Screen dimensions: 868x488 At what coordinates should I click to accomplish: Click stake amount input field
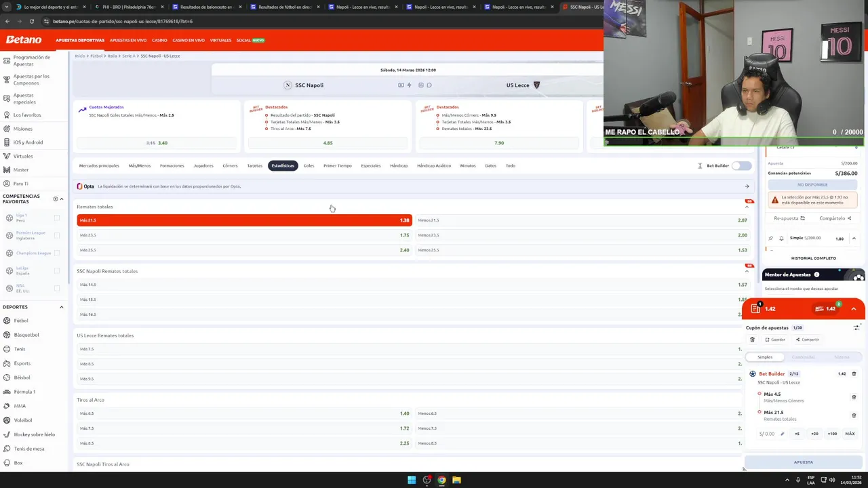[771, 434]
